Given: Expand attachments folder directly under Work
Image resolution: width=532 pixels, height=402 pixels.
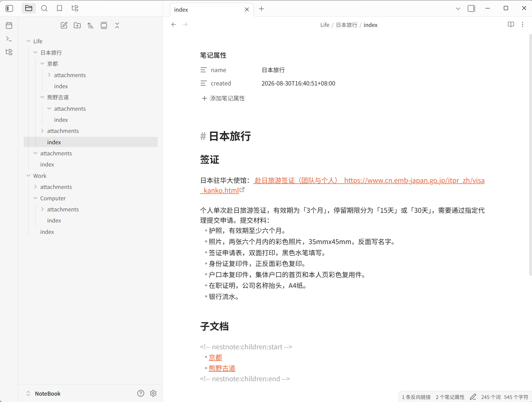Looking at the screenshot, I should click(x=36, y=187).
